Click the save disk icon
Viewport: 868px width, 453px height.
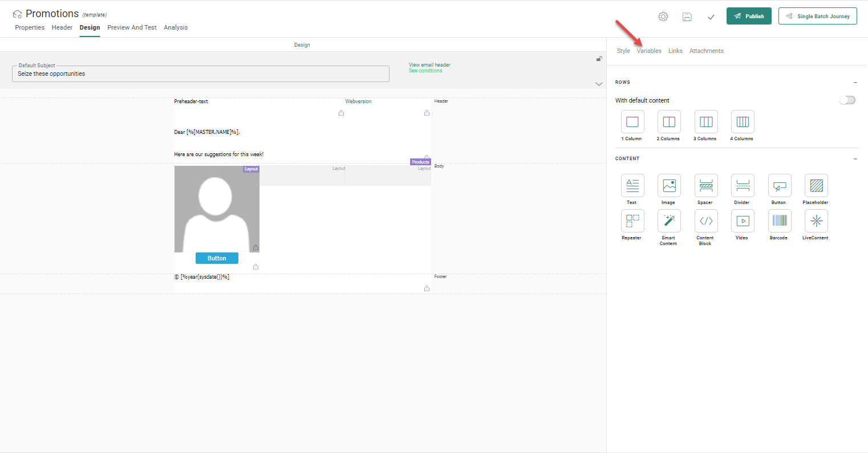coord(687,17)
